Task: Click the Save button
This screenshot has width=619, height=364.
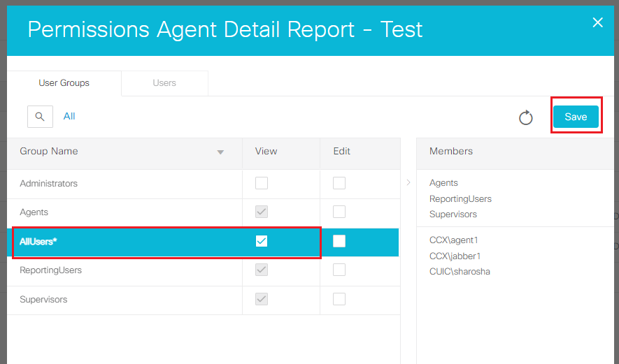Action: [576, 117]
